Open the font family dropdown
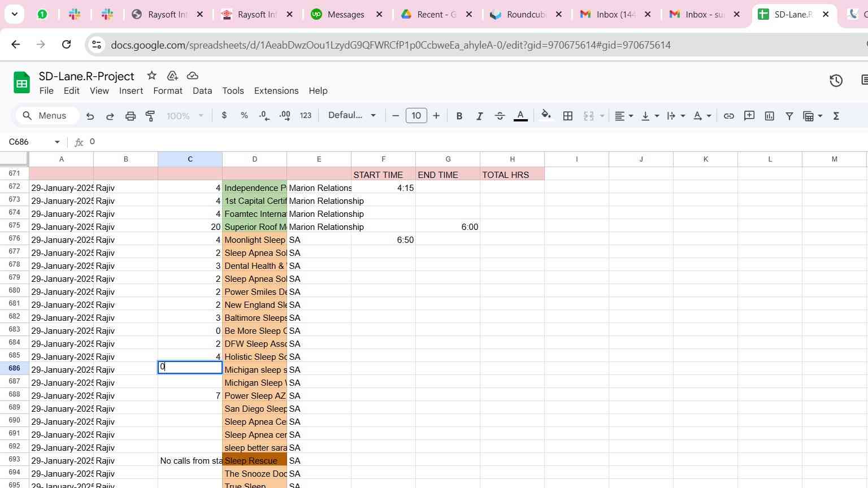This screenshot has width=868, height=488. pos(351,115)
